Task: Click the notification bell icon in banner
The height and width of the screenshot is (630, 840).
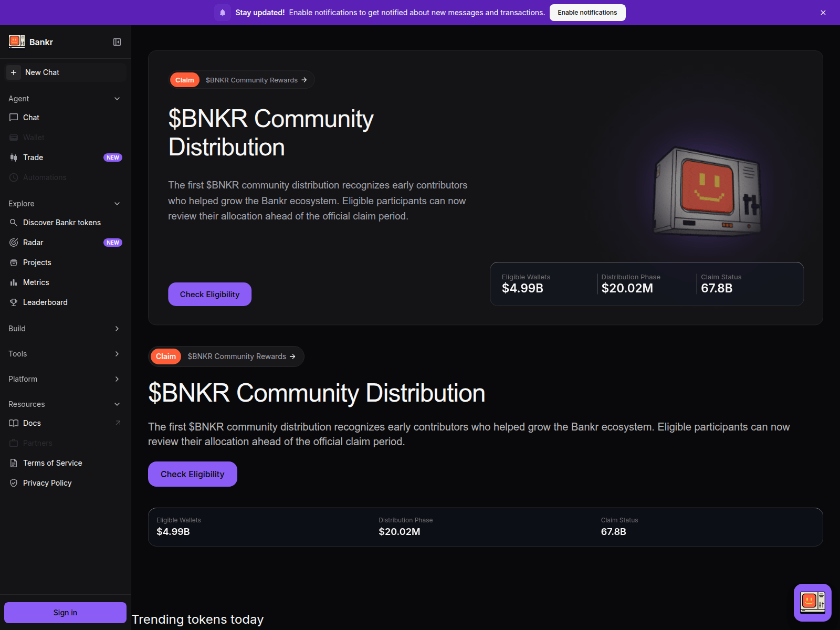Action: pyautogui.click(x=223, y=13)
